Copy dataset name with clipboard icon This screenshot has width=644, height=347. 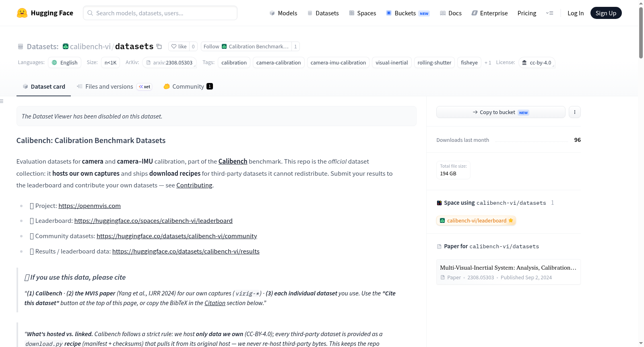159,46
